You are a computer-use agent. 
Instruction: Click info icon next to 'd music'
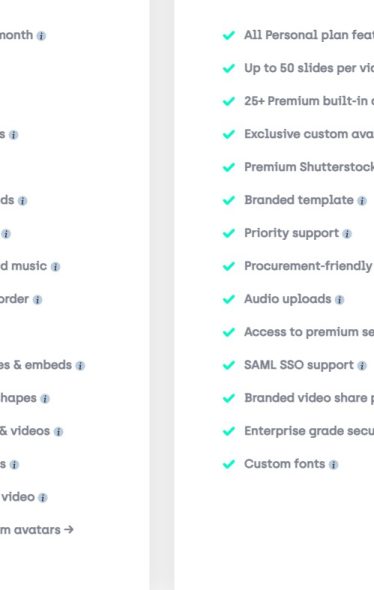(x=55, y=267)
